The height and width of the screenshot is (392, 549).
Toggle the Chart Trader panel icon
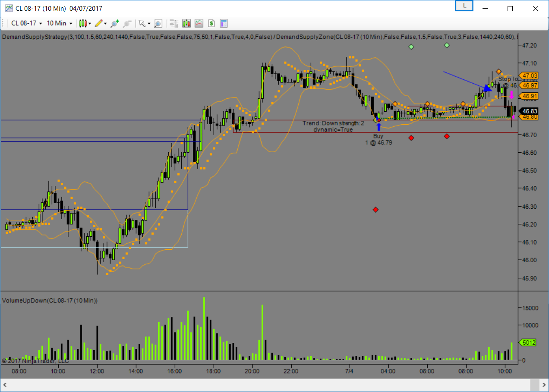(x=174, y=23)
